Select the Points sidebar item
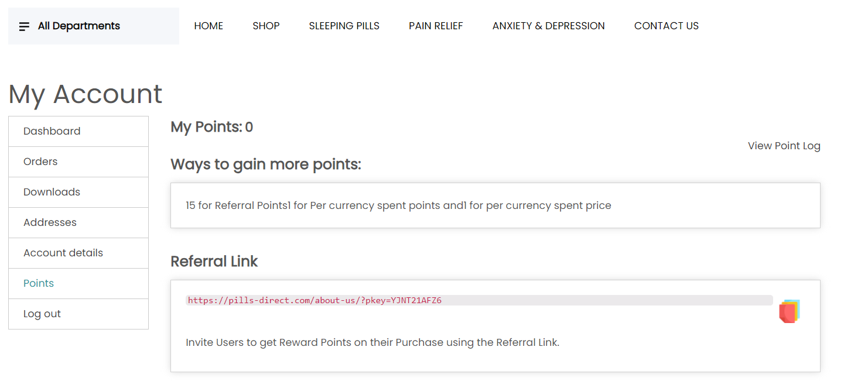868x381 pixels. point(78,283)
